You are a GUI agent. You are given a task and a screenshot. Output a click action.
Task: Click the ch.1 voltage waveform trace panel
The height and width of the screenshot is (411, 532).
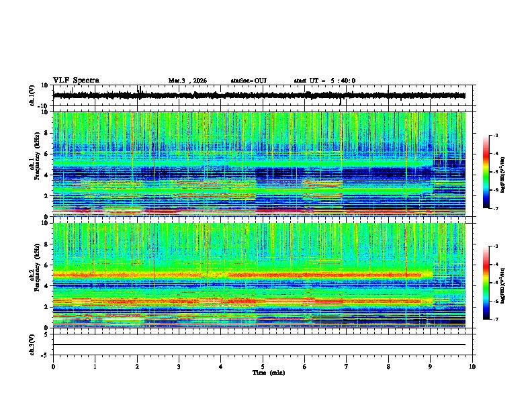pyautogui.click(x=263, y=95)
